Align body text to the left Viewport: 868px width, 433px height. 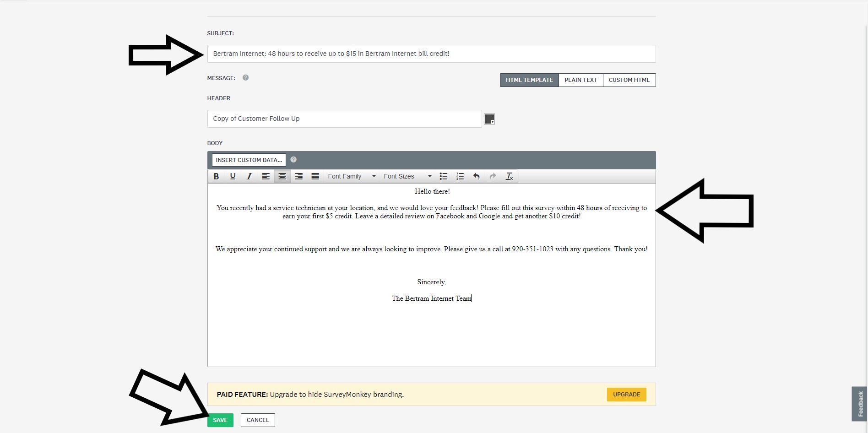point(266,176)
